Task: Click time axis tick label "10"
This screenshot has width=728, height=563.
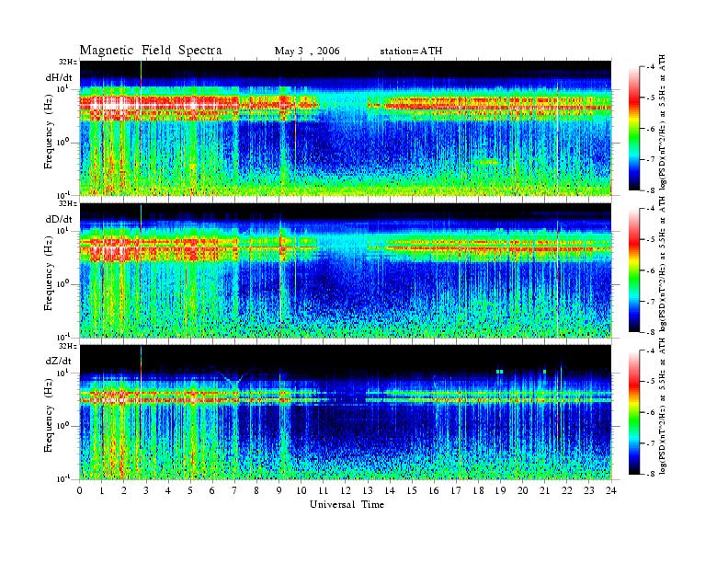Action: tap(301, 491)
